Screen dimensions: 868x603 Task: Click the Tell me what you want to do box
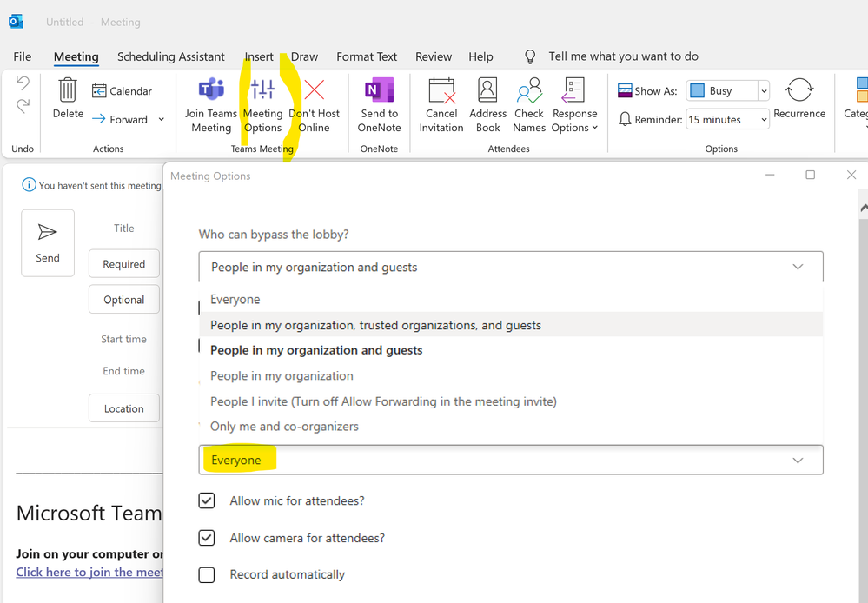[x=623, y=56]
